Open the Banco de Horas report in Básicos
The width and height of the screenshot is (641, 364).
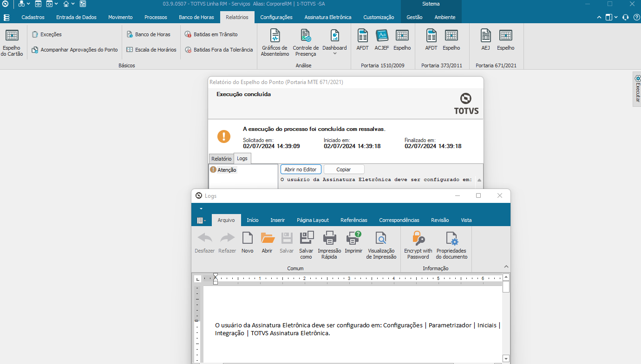[148, 34]
